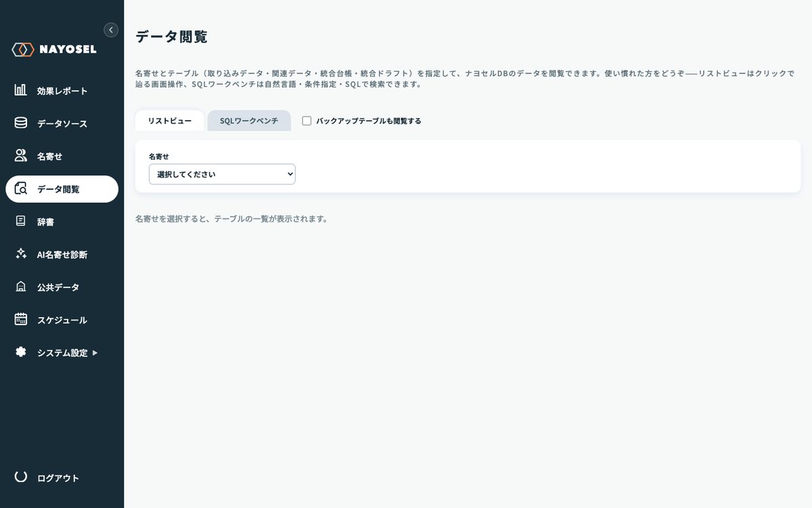
Task: Click the 名寄せ people icon
Action: [21, 156]
